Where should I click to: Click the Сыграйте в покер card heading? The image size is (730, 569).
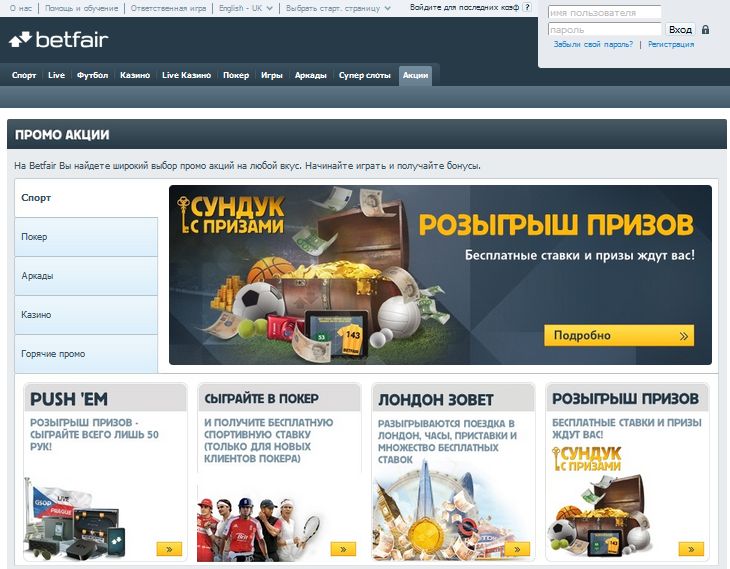tap(261, 399)
